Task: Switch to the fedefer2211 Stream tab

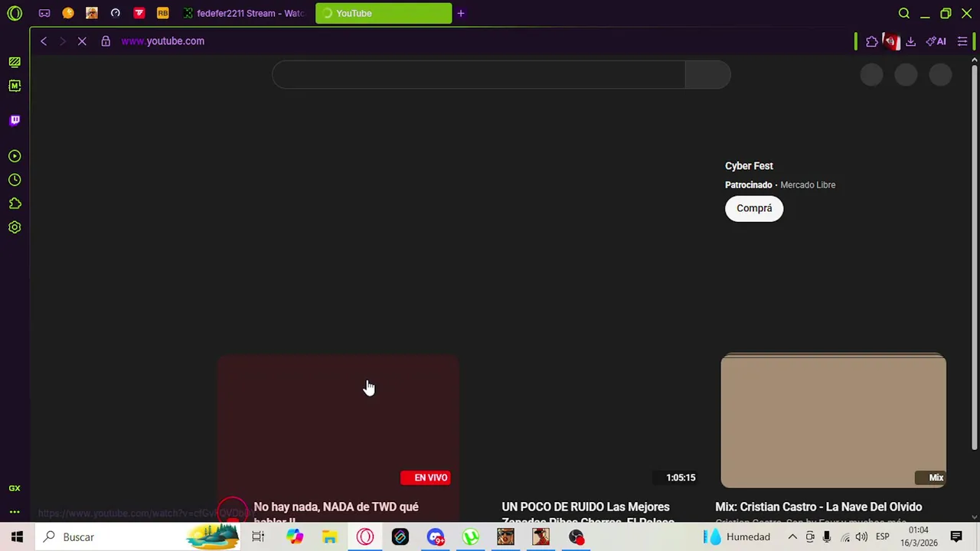Action: (244, 13)
